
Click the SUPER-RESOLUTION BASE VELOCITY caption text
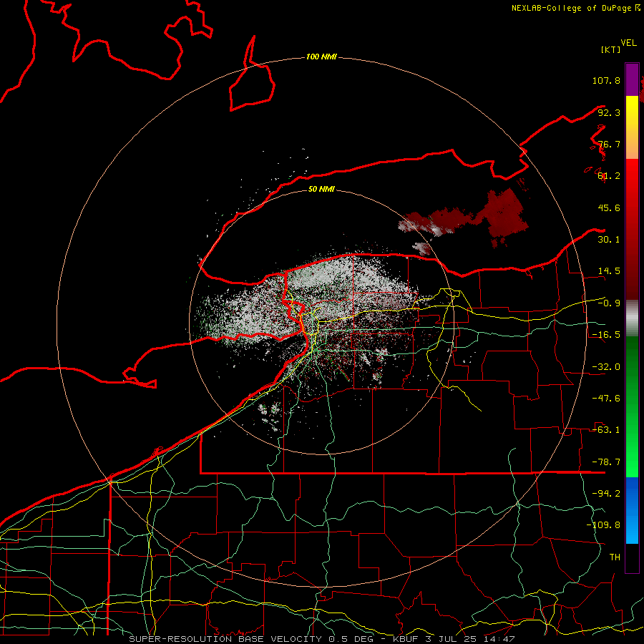227,639
